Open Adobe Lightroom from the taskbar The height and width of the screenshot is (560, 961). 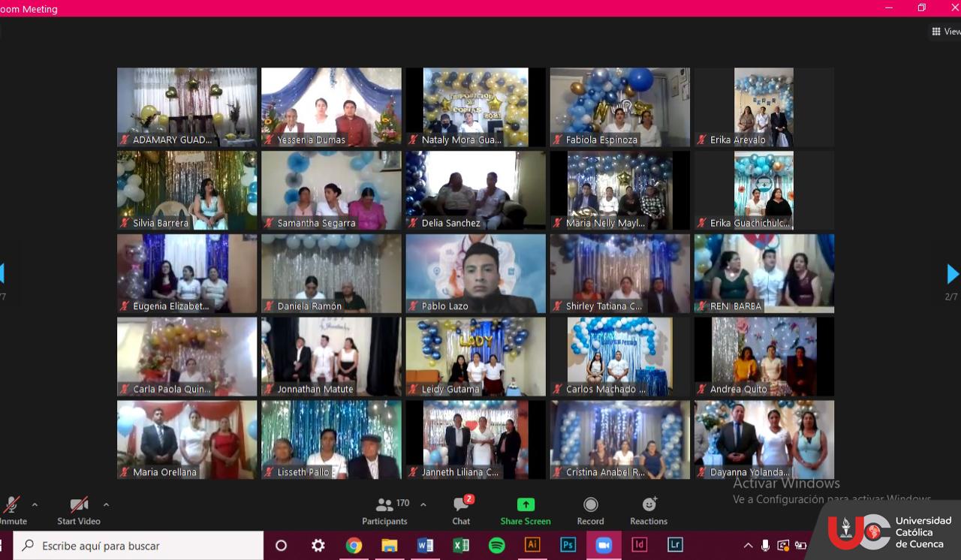click(675, 546)
